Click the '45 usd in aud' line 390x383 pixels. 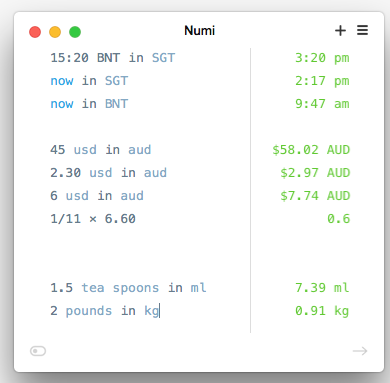pyautogui.click(x=101, y=150)
